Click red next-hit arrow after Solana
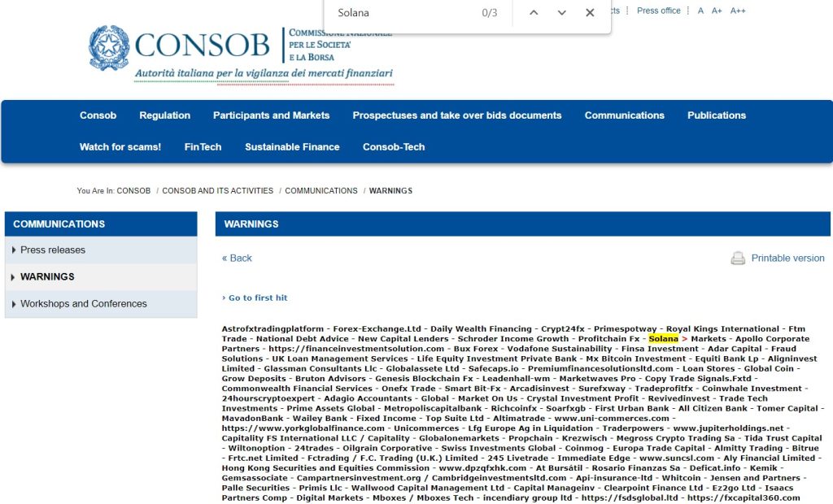Image resolution: width=833 pixels, height=504 pixels. 685,339
